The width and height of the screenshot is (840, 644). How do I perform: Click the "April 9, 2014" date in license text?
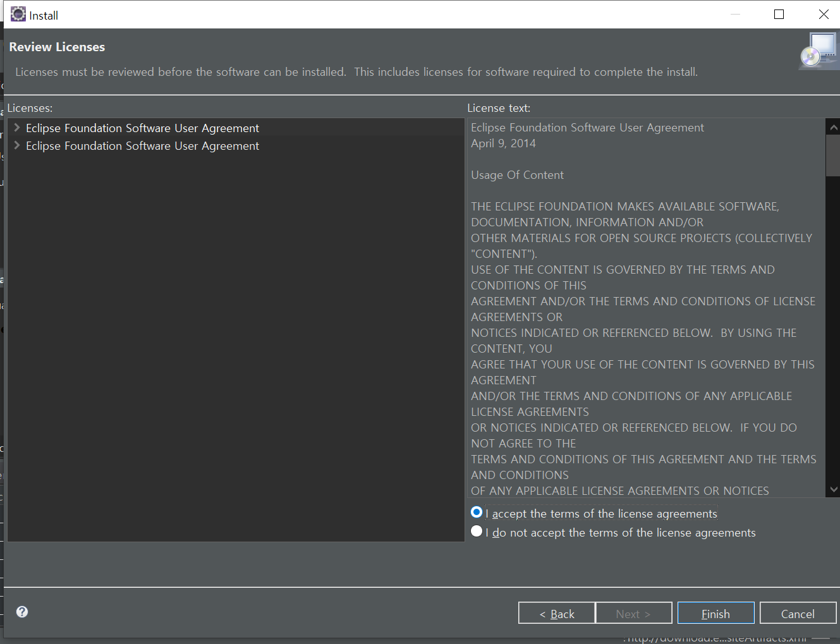coord(503,143)
